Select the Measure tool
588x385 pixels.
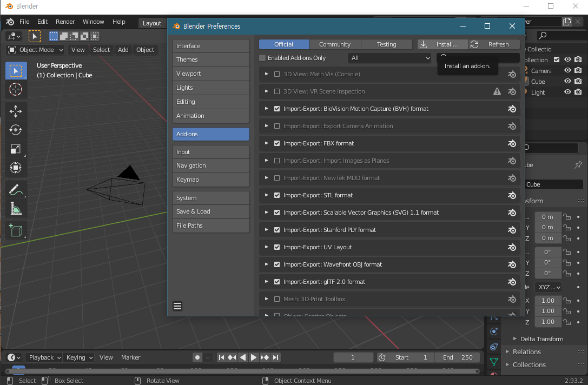[16, 209]
